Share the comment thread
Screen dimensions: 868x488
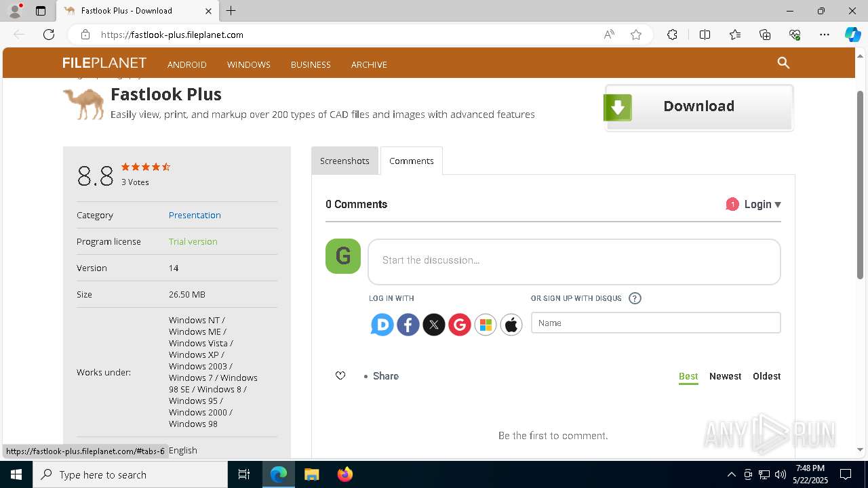[x=386, y=376]
